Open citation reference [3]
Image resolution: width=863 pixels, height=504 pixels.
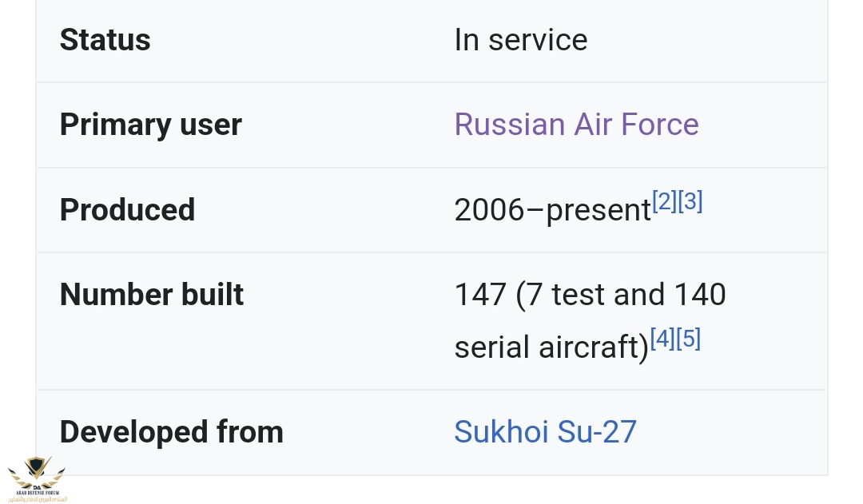[690, 201]
